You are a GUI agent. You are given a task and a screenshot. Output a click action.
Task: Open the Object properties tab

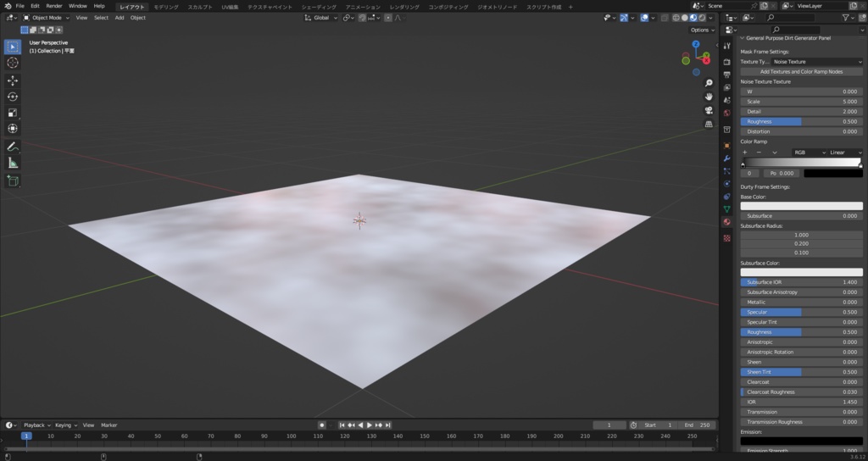[726, 146]
